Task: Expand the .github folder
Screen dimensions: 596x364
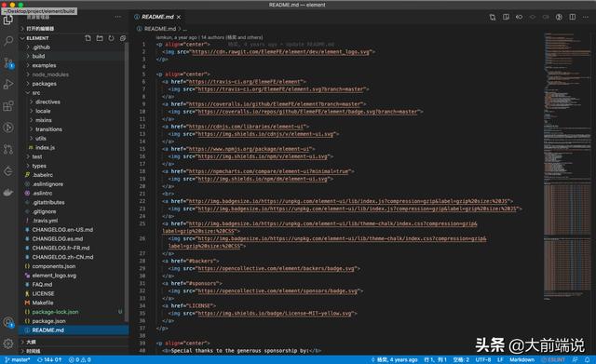Action: (74, 47)
